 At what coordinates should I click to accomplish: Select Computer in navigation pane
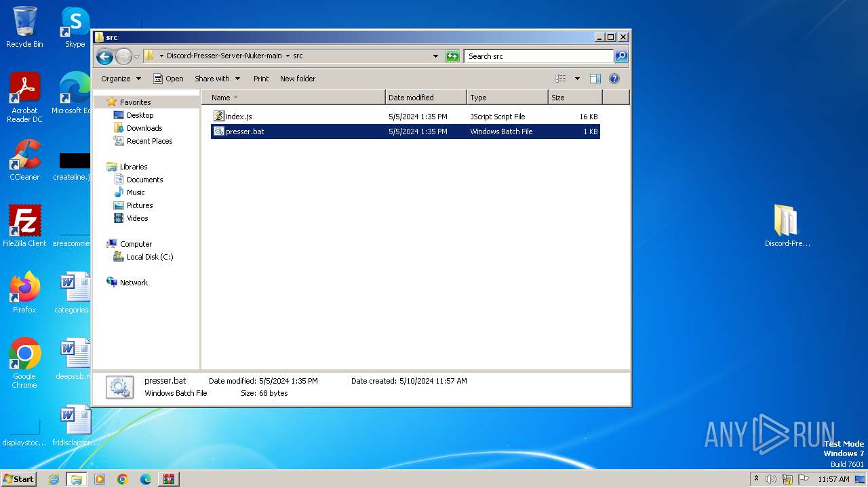coord(136,244)
